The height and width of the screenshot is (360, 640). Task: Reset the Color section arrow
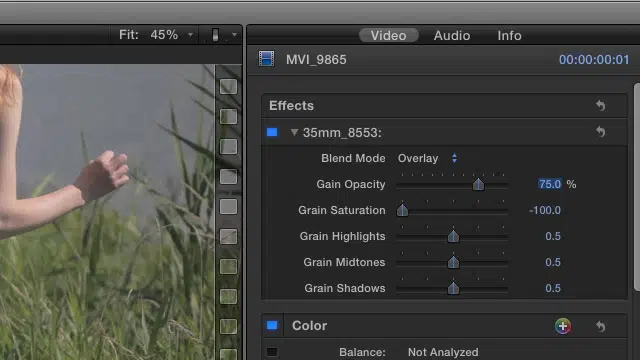(600, 326)
